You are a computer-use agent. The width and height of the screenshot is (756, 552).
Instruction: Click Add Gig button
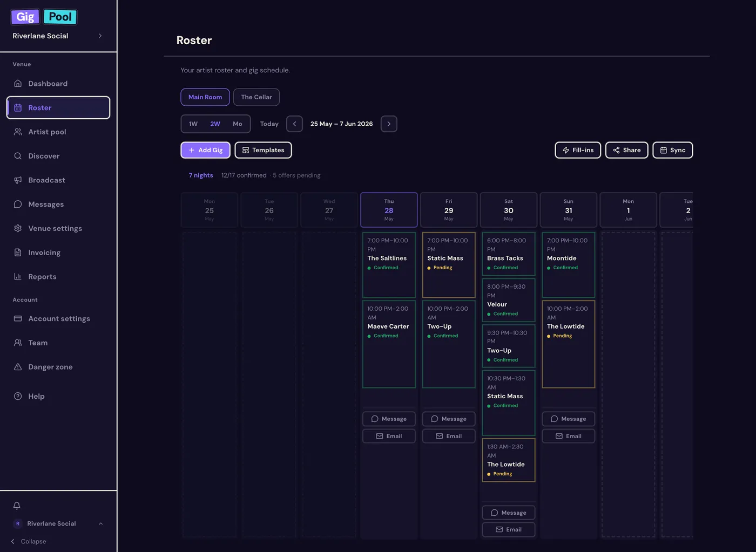click(x=206, y=150)
